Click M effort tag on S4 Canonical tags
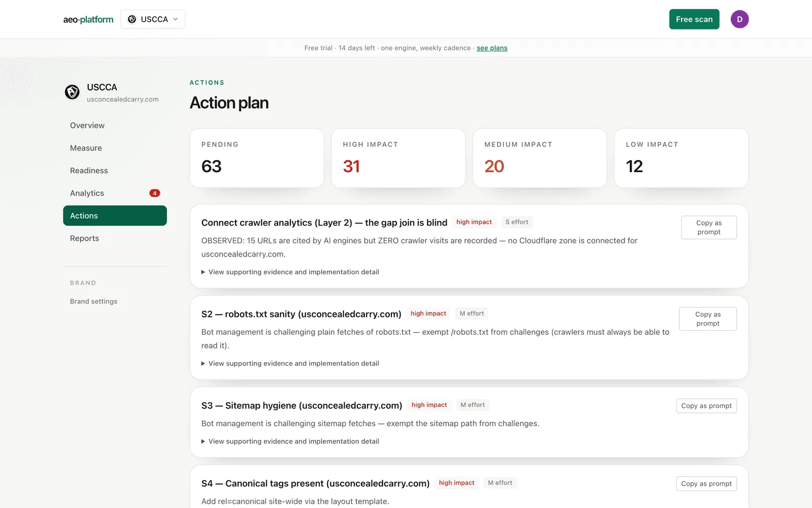The image size is (812, 508). (x=500, y=483)
